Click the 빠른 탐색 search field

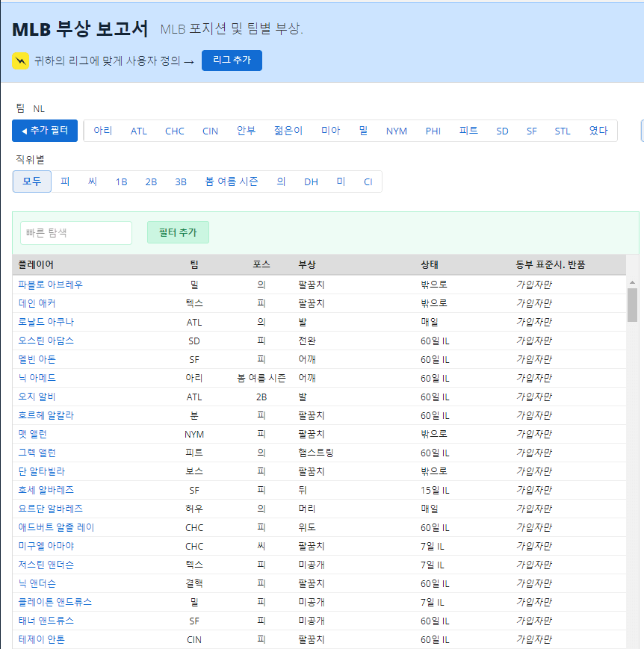coord(76,233)
